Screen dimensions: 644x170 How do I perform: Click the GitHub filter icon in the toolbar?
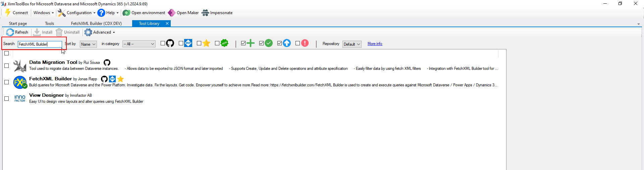coord(170,43)
